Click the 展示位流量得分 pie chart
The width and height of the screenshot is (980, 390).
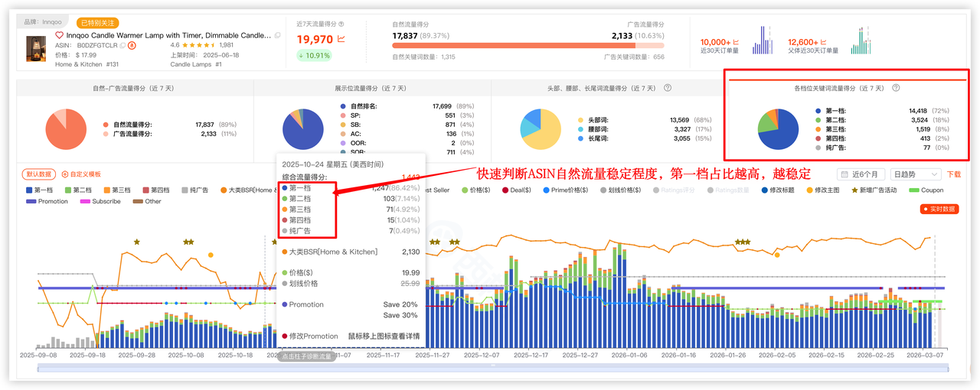pos(303,128)
